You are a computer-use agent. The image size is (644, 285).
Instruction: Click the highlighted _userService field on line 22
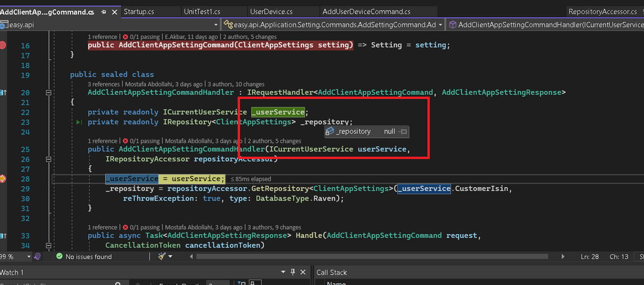tap(278, 112)
